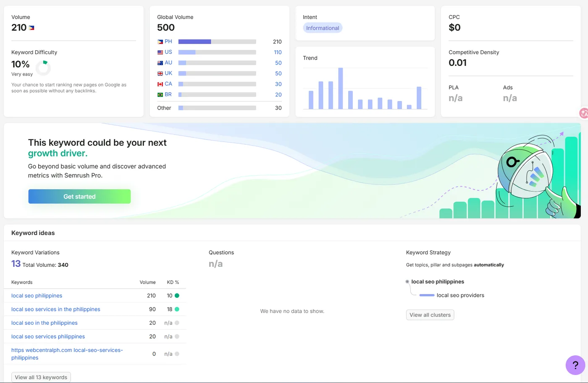Click the keyword difficulty donut chart
The height and width of the screenshot is (383, 588).
[x=43, y=68]
